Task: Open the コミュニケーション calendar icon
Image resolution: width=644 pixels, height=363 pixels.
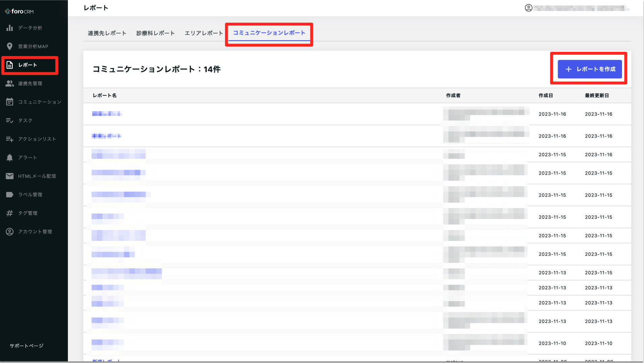Action: (x=10, y=102)
